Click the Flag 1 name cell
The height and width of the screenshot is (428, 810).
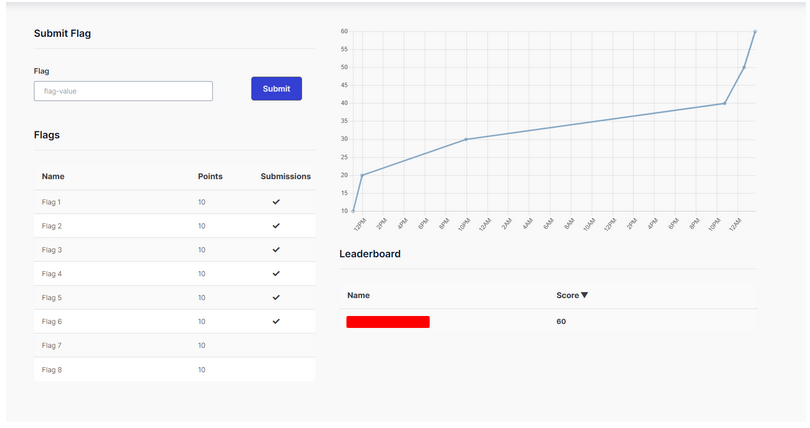[x=52, y=202]
